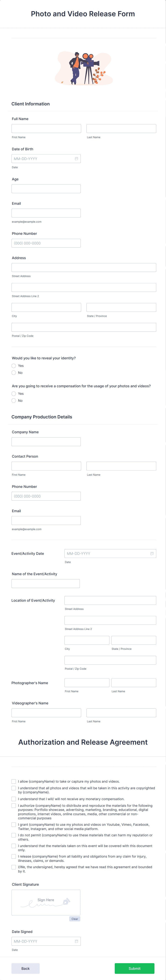Check the copyrighted photos and videos checkbox
This screenshot has width=166, height=980.
pos(14,787)
